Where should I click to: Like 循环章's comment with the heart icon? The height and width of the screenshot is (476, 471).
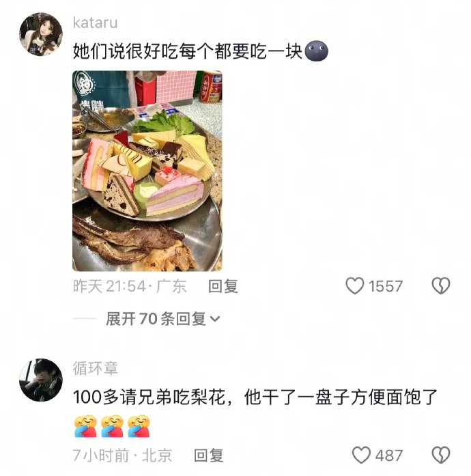[361, 455]
